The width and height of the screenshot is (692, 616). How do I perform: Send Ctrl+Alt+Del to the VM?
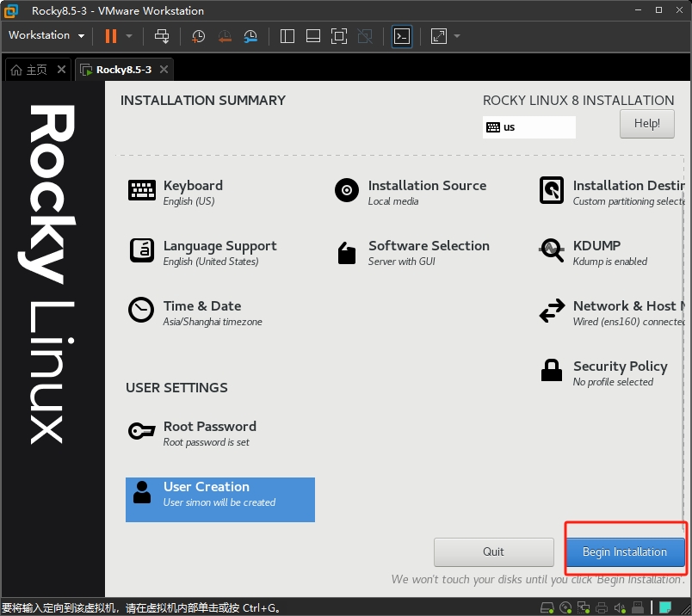[162, 36]
